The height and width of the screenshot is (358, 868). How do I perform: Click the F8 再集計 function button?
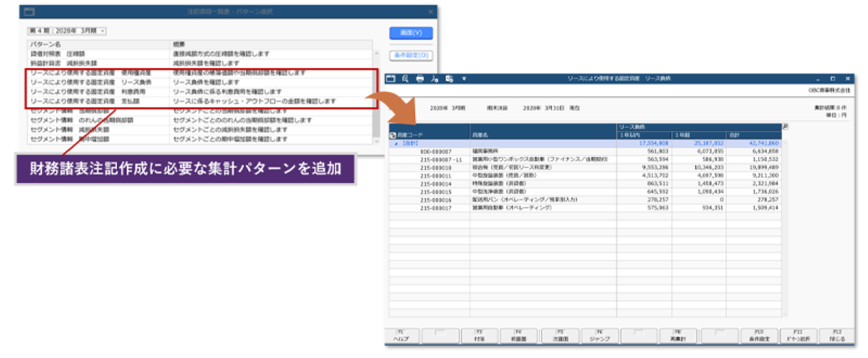tap(678, 335)
